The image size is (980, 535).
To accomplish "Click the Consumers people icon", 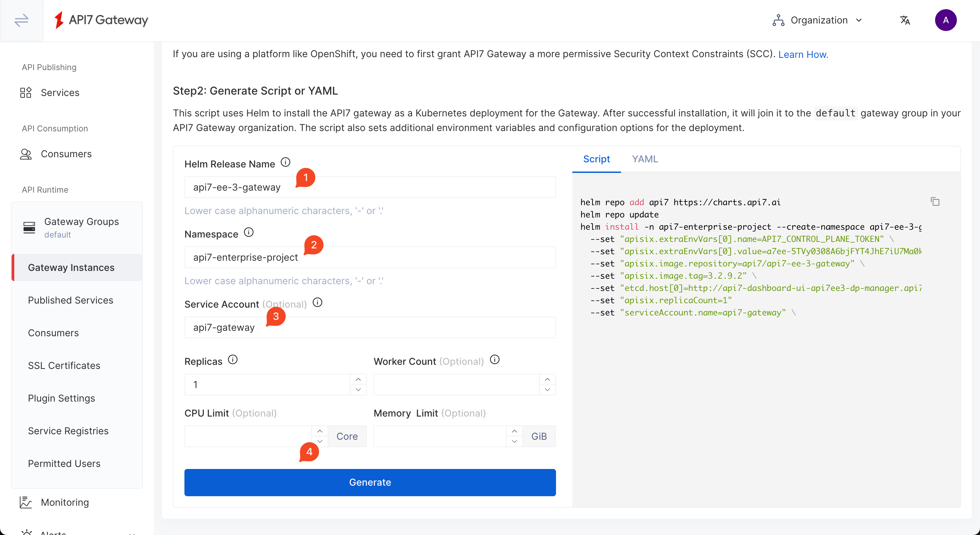I will 26,154.
